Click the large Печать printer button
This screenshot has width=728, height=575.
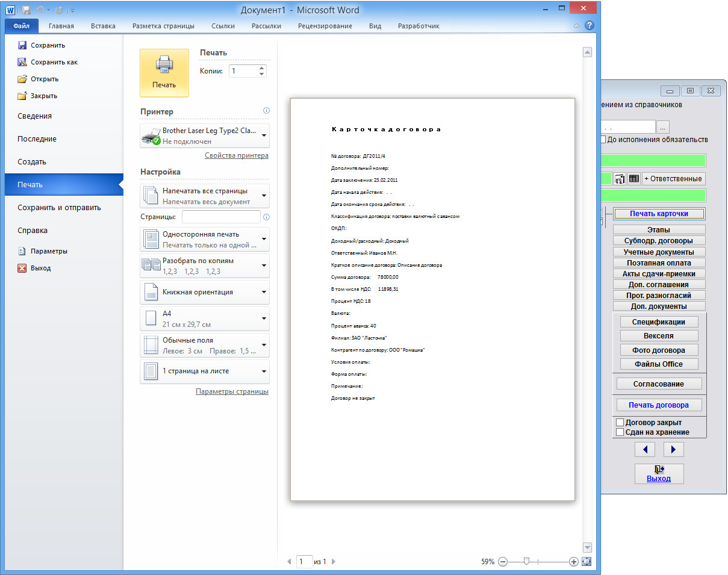tap(164, 73)
